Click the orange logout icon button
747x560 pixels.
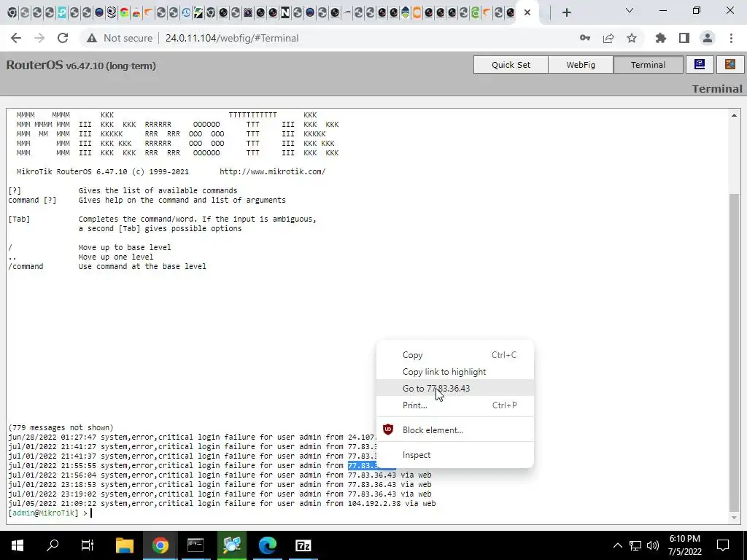coord(729,65)
